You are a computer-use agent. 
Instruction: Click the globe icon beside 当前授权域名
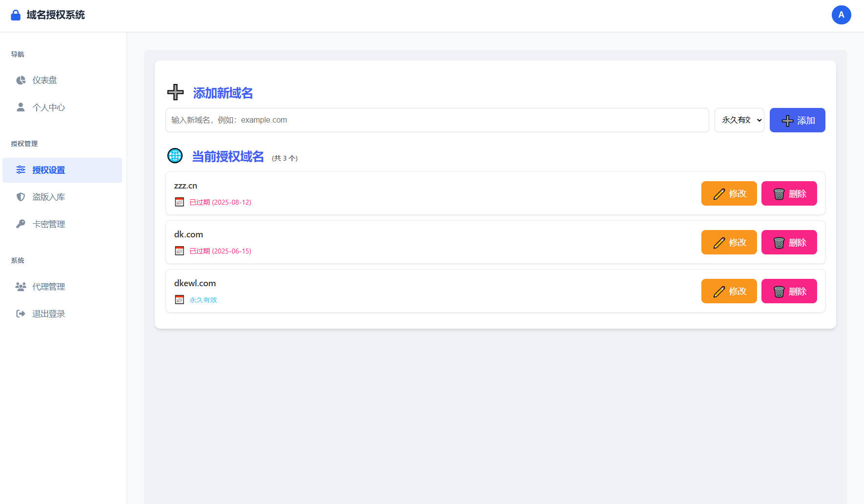click(175, 156)
